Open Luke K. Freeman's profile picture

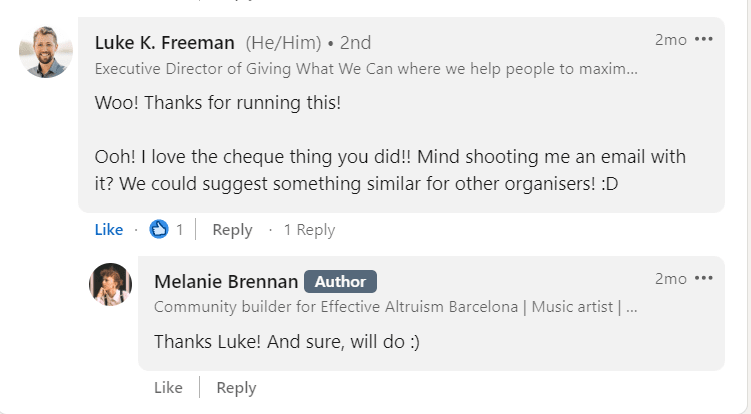coord(46,52)
